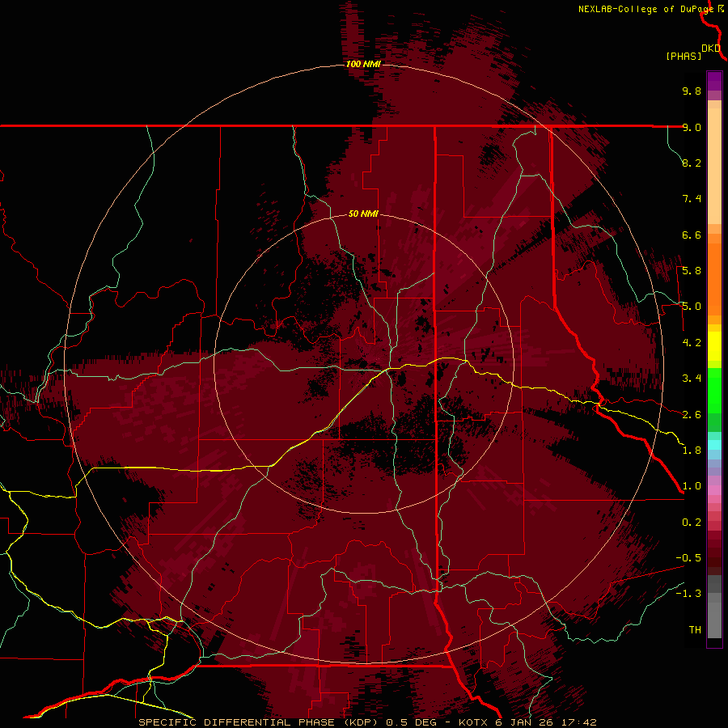Click the 0.2 legend value
This screenshot has height=728, width=728.
(692, 523)
